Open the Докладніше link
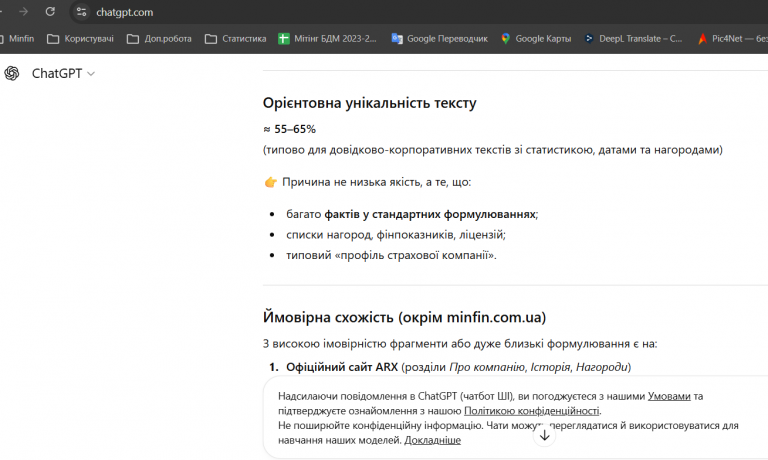The height and width of the screenshot is (460, 768). 432,440
